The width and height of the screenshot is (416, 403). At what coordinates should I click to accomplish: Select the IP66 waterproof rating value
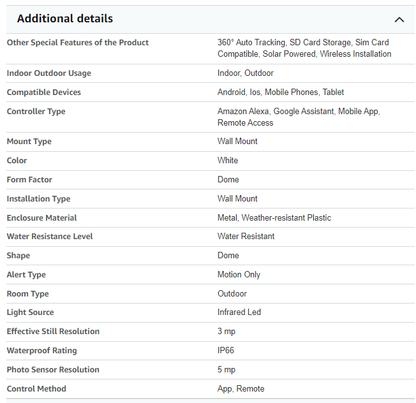coord(226,350)
